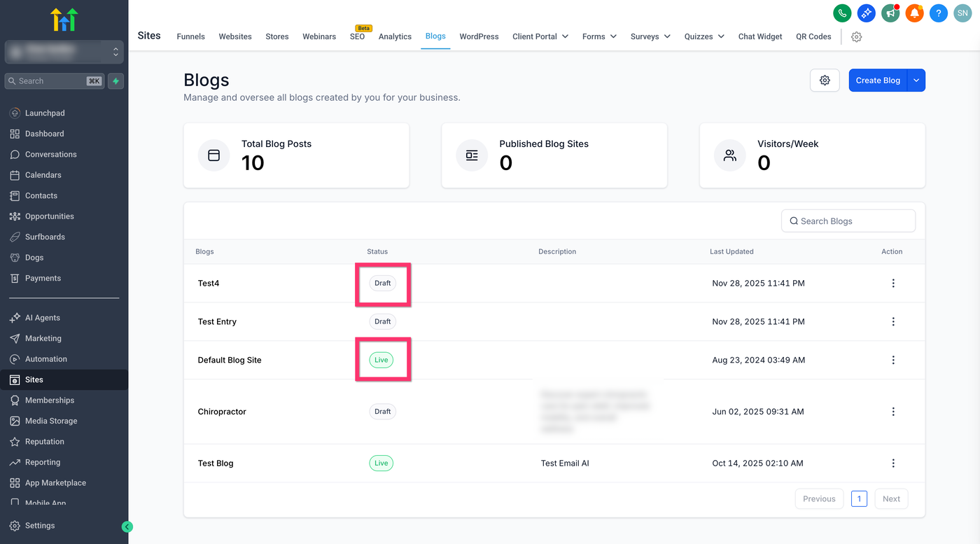Image resolution: width=980 pixels, height=544 pixels.
Task: Open the sub-account switcher dropdown
Action: 64,52
